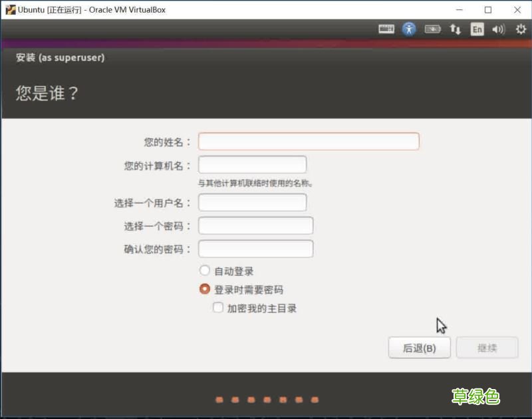Open the volume indicator dropdown

click(498, 29)
